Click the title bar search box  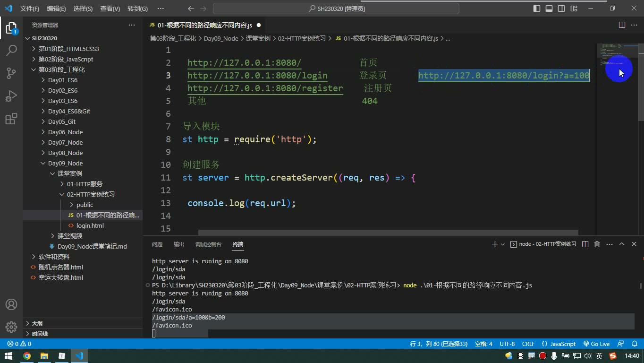coord(336,9)
